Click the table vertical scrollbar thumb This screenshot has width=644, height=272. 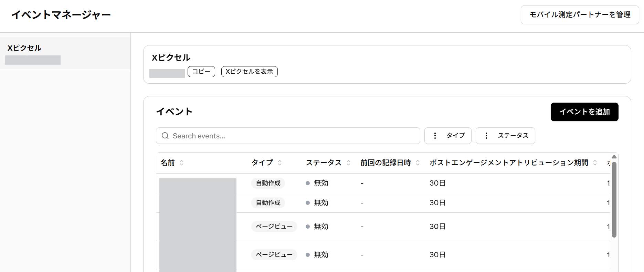click(x=614, y=200)
